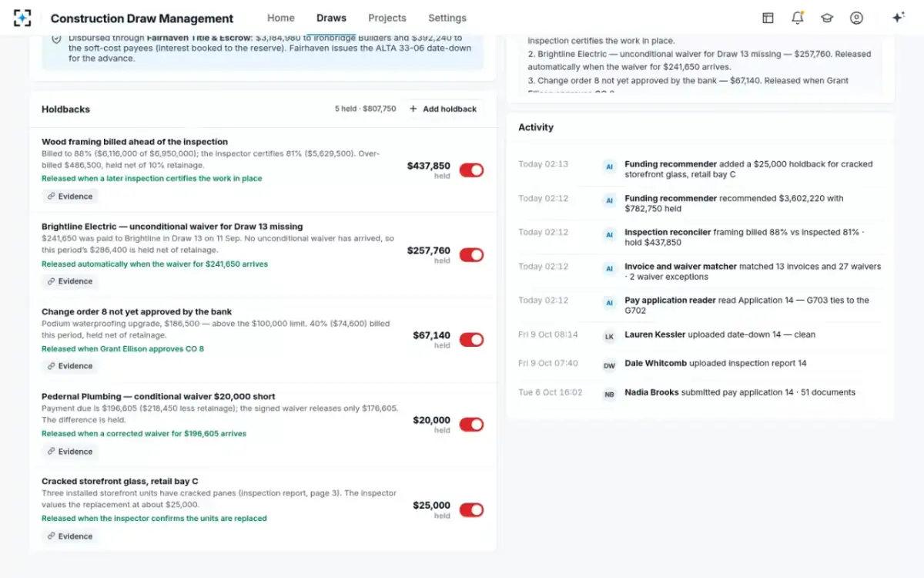Select the Draws tab
The width and height of the screenshot is (924, 578).
(331, 18)
